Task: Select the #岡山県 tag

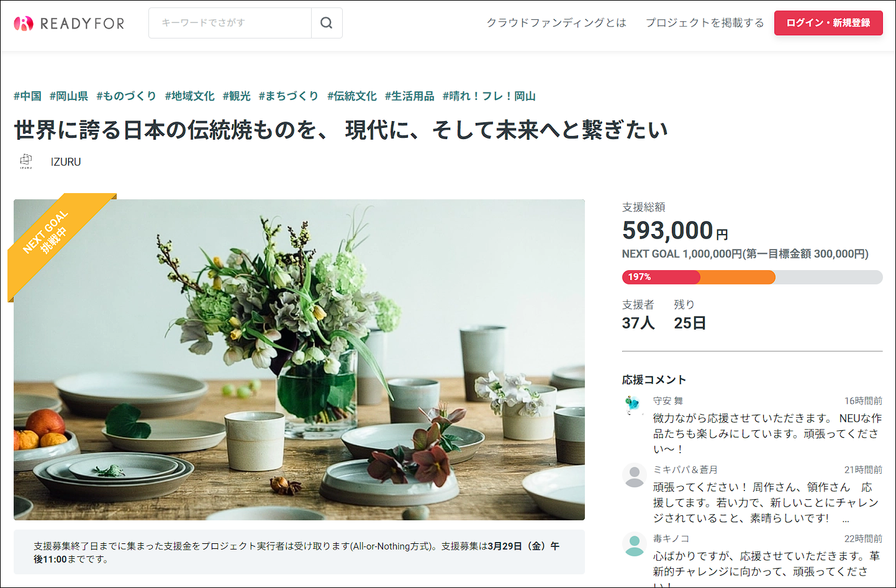Action: [x=69, y=96]
